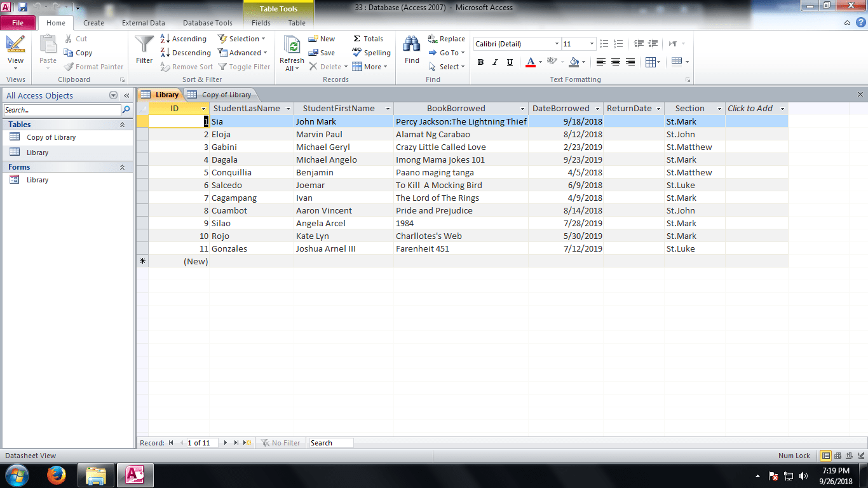Open the BookBorrowed column filter arrow

pos(522,109)
